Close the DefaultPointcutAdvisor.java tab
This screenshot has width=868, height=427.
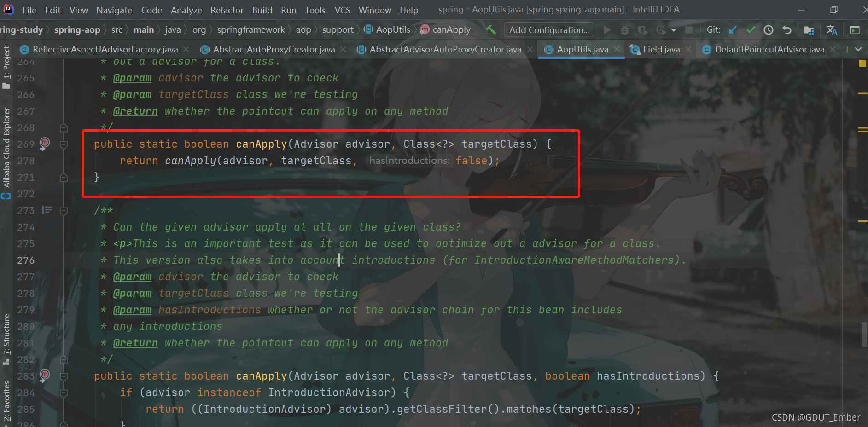833,49
